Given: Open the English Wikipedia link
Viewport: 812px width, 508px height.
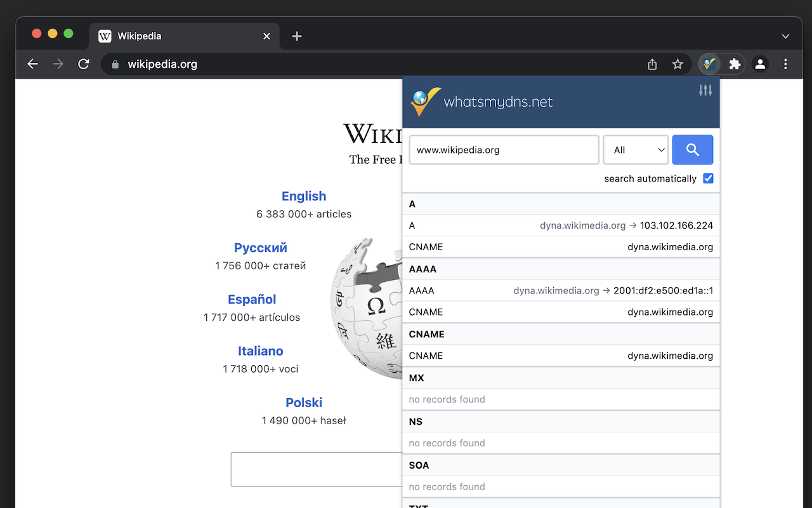Looking at the screenshot, I should tap(304, 196).
